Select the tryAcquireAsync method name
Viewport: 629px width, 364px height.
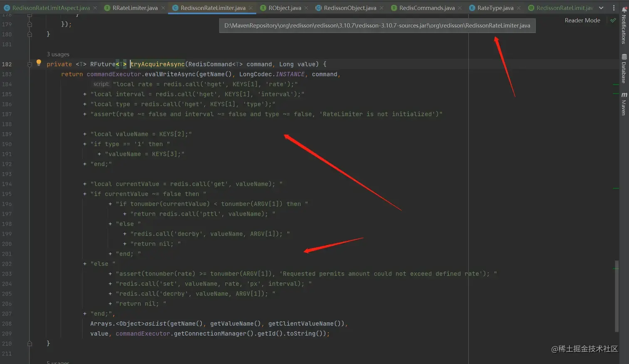pyautogui.click(x=157, y=64)
